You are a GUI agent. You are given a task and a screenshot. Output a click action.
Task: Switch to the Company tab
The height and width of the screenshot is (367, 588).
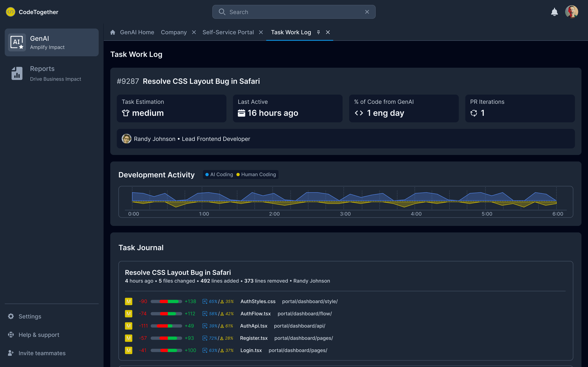click(x=174, y=32)
